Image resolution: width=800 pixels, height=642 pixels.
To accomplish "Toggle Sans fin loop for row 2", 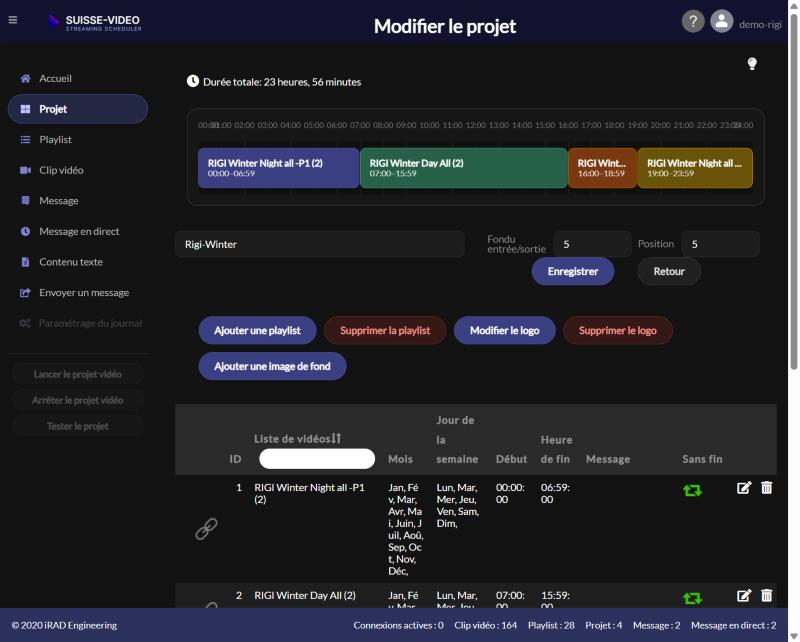I will (x=692, y=598).
